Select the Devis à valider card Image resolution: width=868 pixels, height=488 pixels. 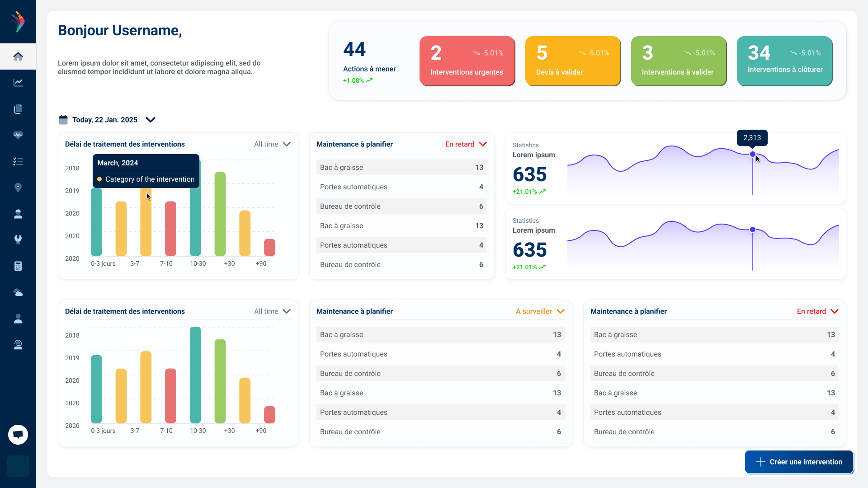pos(573,61)
